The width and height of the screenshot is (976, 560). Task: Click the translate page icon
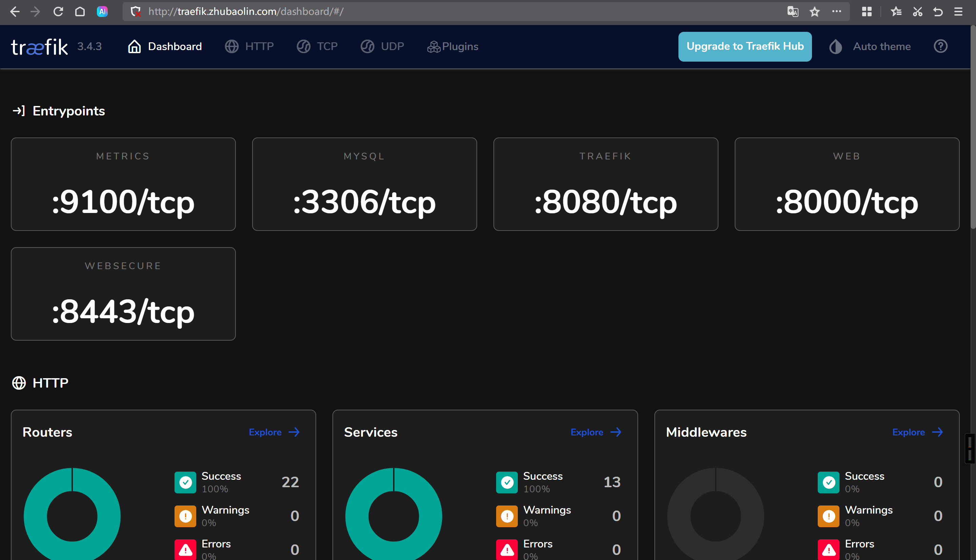[x=792, y=12]
